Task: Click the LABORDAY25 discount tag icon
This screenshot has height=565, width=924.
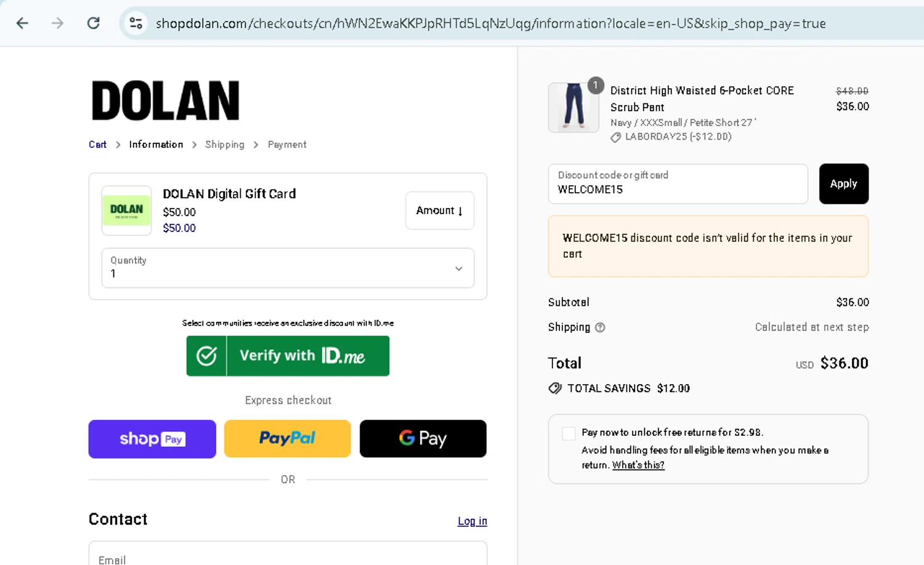Action: tap(615, 137)
